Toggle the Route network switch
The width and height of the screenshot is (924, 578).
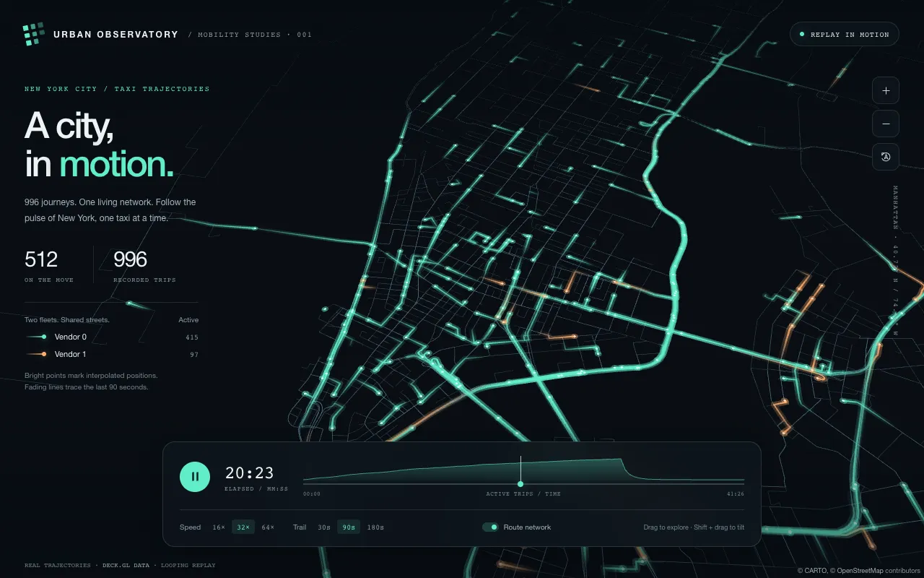(x=490, y=527)
